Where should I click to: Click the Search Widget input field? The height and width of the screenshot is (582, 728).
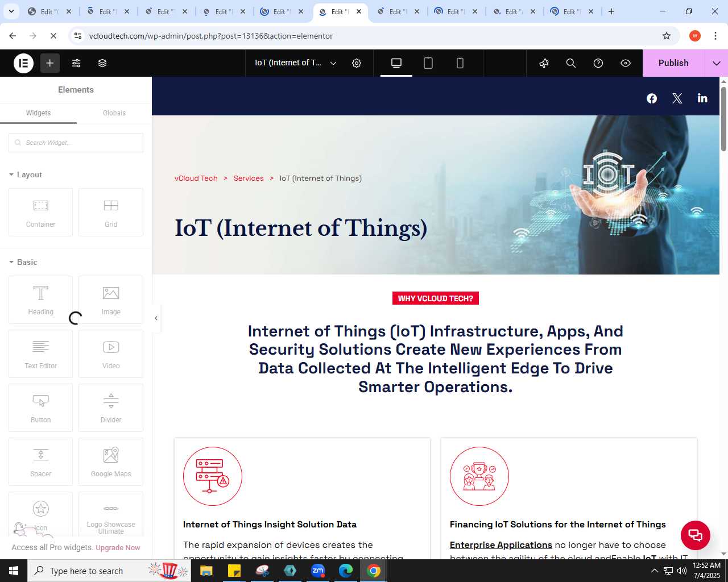[76, 143]
